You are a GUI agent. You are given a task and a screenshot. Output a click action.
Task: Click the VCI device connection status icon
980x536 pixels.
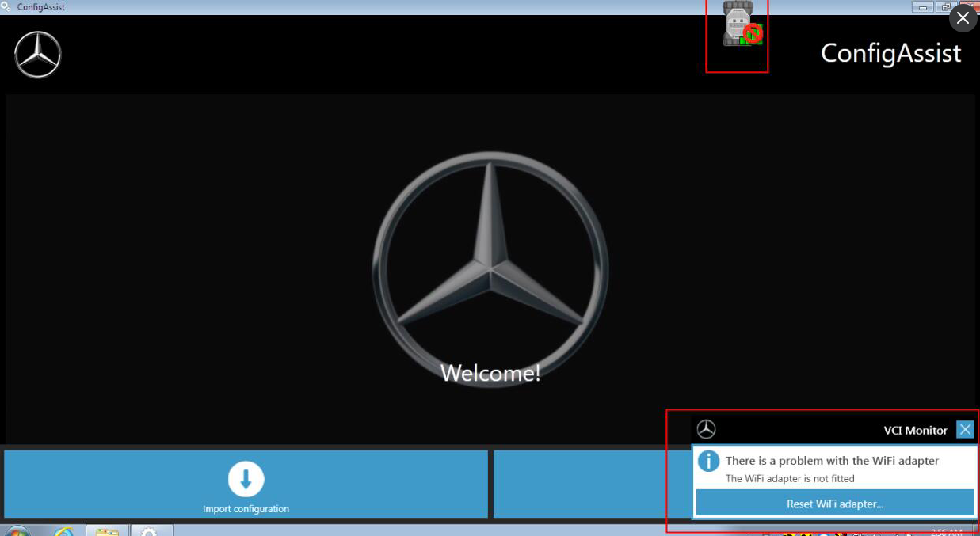pos(742,25)
